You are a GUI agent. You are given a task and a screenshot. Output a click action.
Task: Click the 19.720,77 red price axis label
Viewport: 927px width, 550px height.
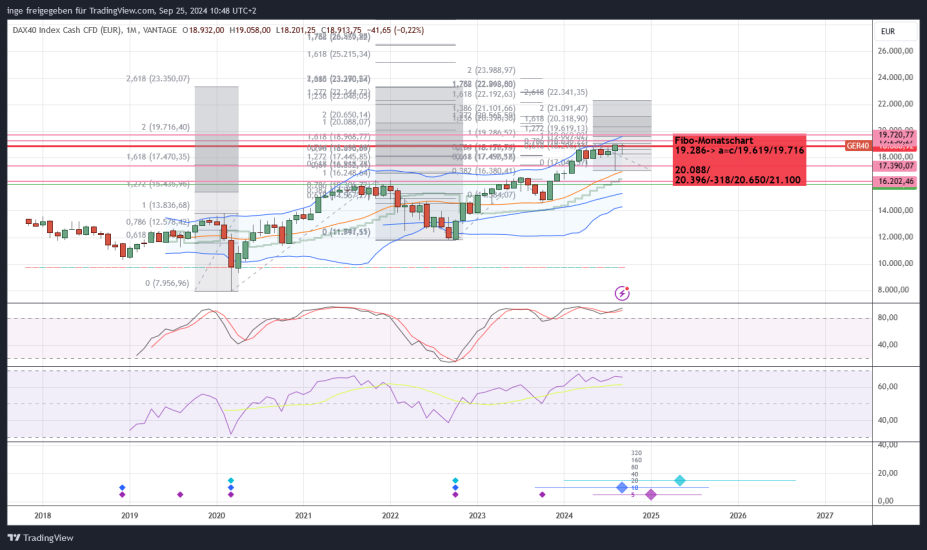coord(896,134)
